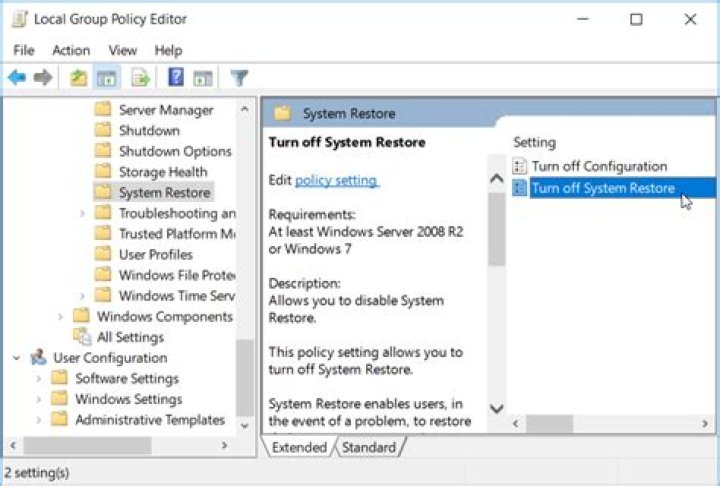Click the description pane scroll down chevron
The height and width of the screenshot is (486, 720).
(x=497, y=408)
